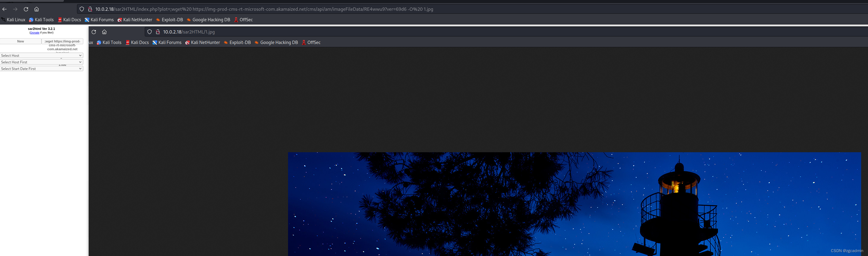Click the forward arrow in the top browser
Screen dimensions: 868x256
pos(15,9)
